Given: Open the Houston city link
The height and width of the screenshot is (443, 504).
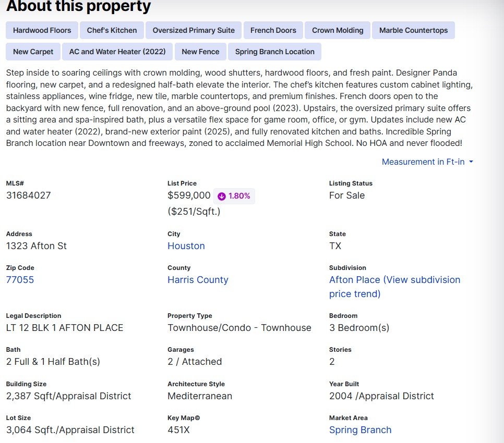Looking at the screenshot, I should pos(186,246).
